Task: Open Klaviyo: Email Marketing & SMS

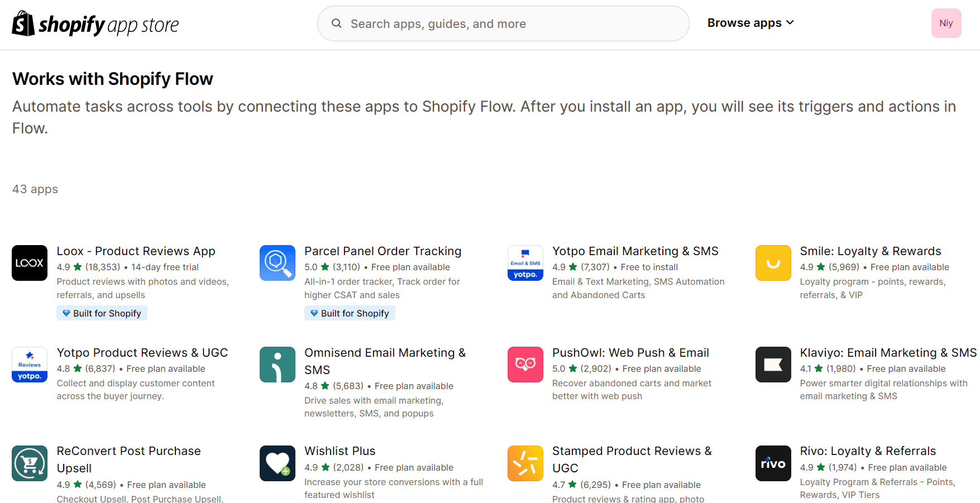Action: 888,352
